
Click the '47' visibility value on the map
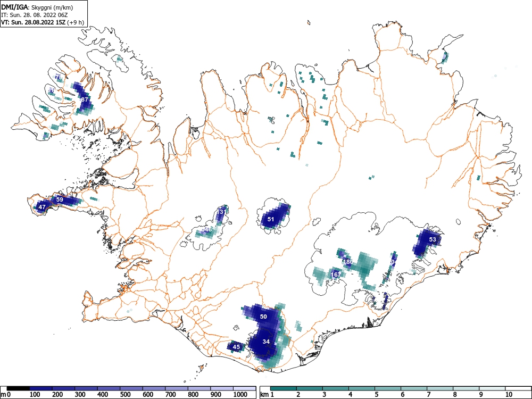(x=42, y=207)
